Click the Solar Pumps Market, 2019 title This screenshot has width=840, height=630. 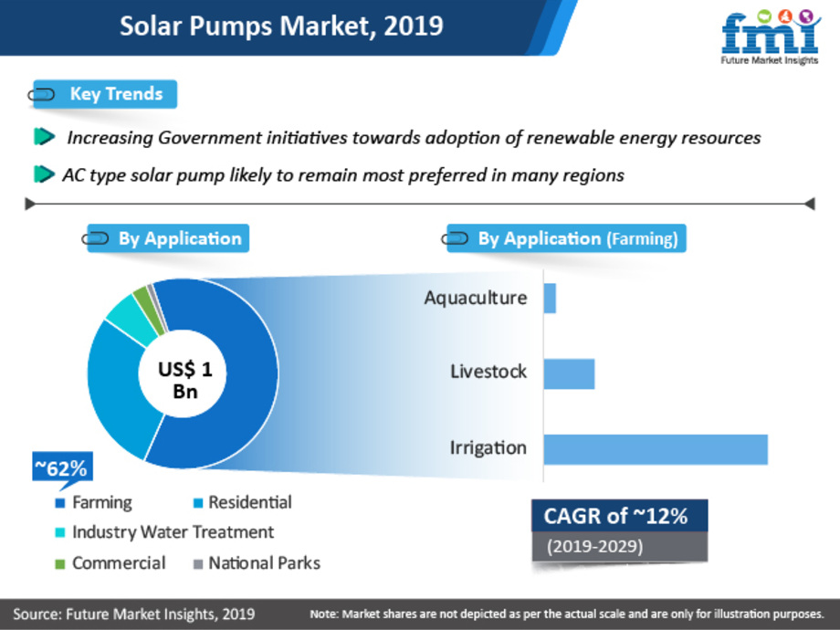pos(280,26)
